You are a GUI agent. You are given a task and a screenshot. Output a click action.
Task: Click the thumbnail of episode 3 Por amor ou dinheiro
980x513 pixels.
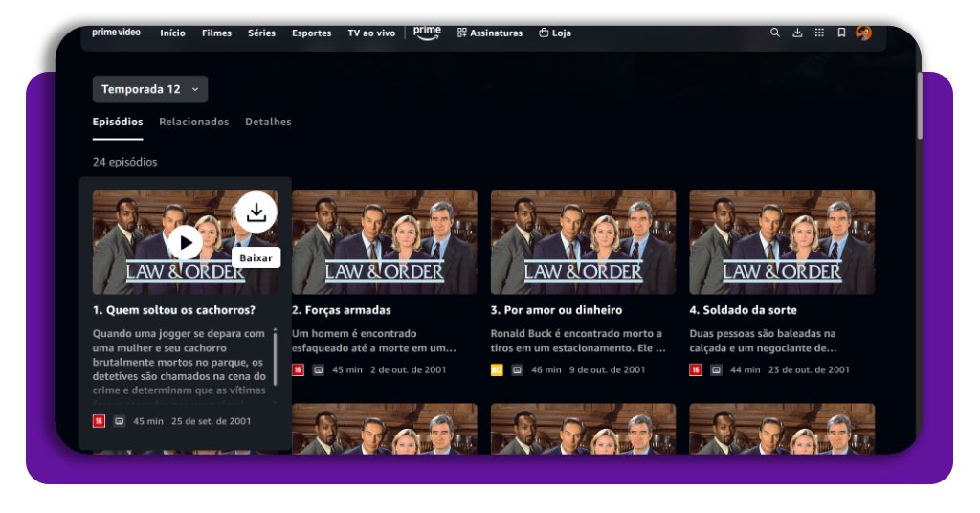tap(583, 242)
